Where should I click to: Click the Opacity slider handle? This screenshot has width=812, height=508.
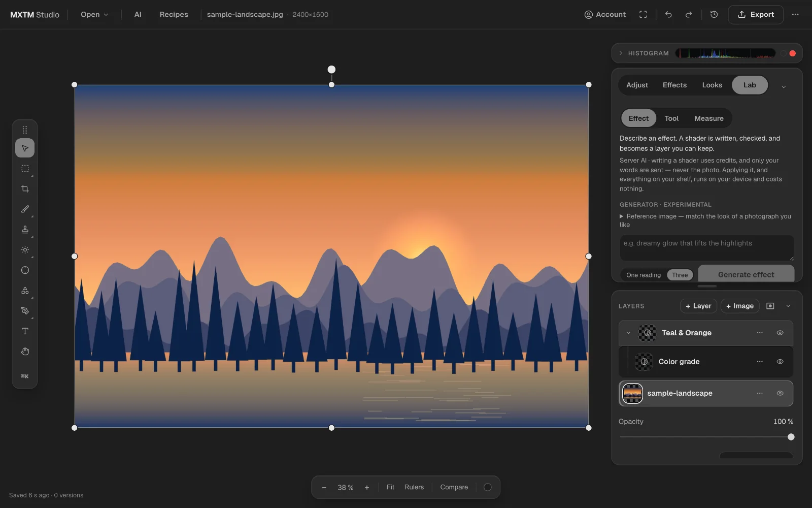(x=791, y=437)
